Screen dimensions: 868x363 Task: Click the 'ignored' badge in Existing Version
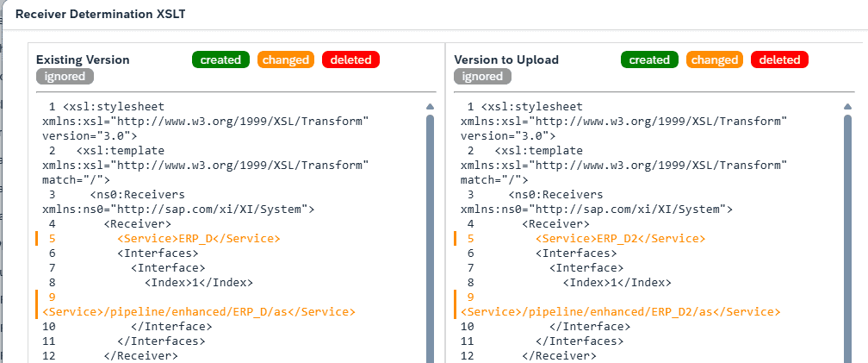tap(65, 77)
